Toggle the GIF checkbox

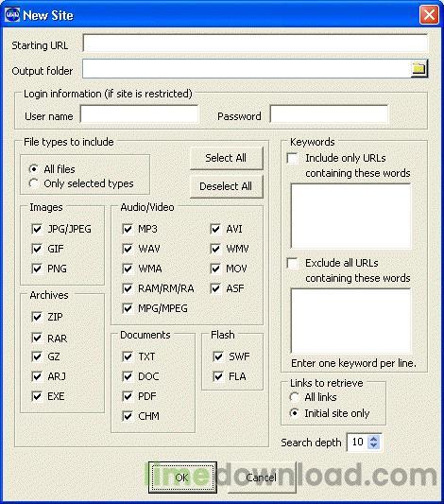(x=37, y=249)
